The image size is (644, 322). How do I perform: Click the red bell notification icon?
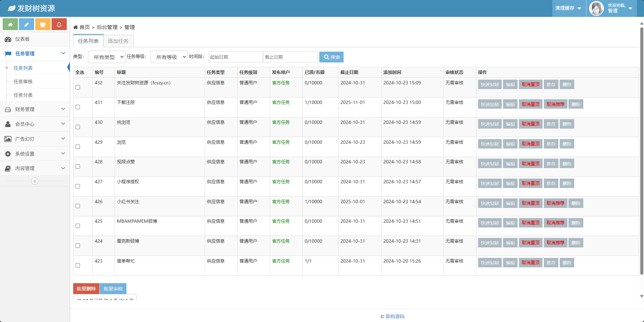click(59, 24)
